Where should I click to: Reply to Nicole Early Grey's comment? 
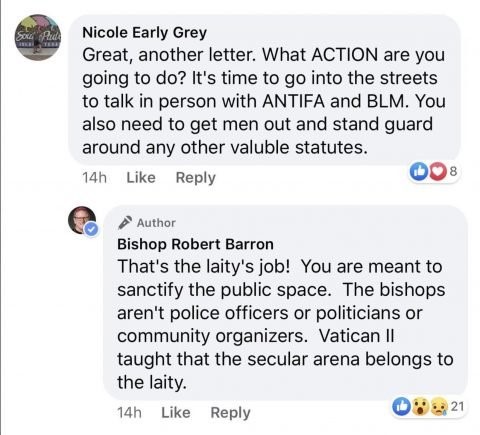(x=196, y=178)
